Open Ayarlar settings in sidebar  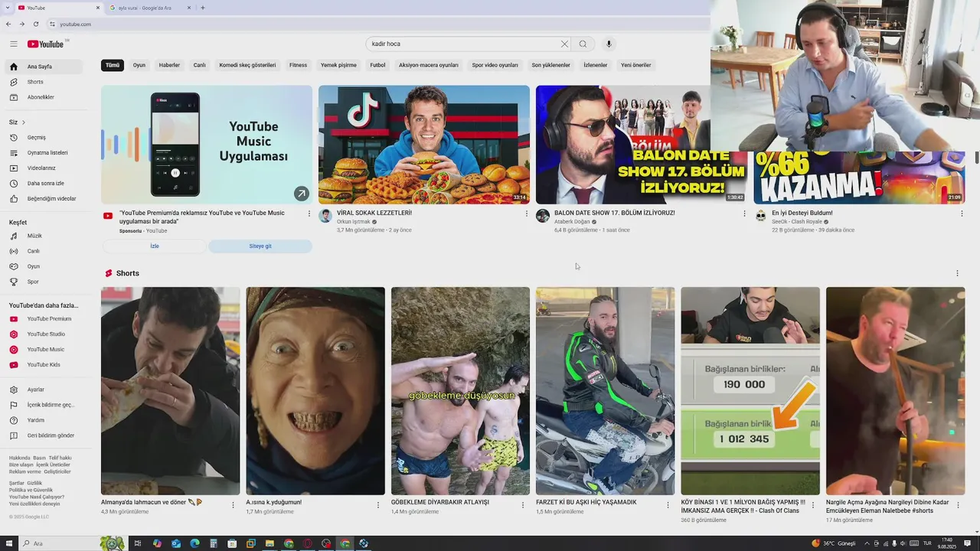[43, 390]
